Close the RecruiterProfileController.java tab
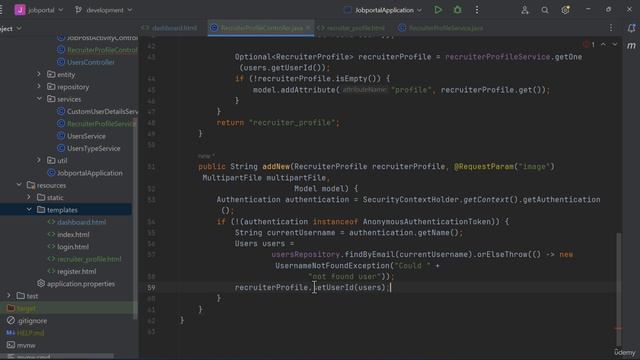The height and width of the screenshot is (360, 640). click(308, 28)
